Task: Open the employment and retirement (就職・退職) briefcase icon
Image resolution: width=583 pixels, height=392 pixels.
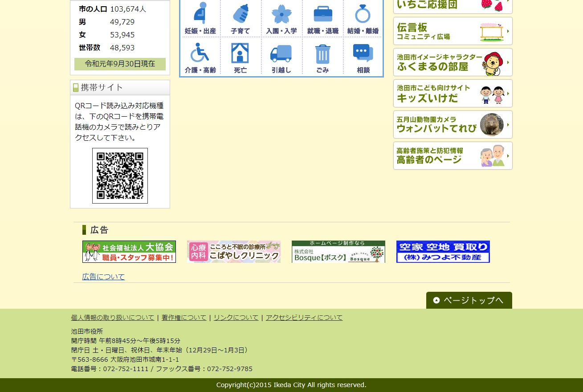Action: coord(322,18)
